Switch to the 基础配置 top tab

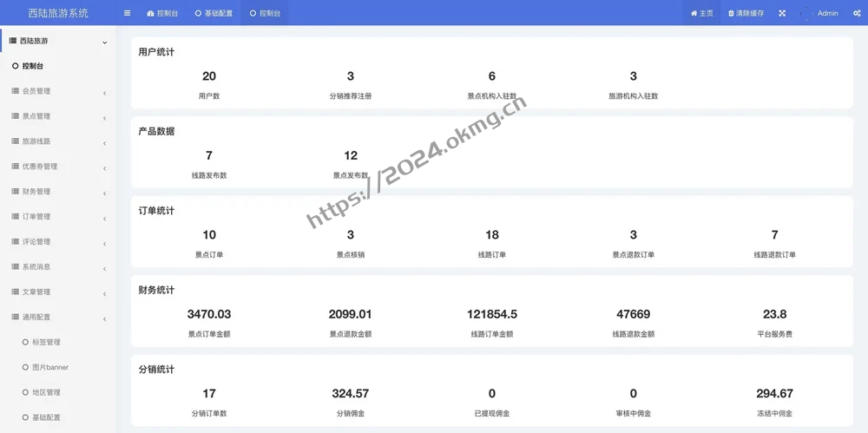tap(214, 13)
